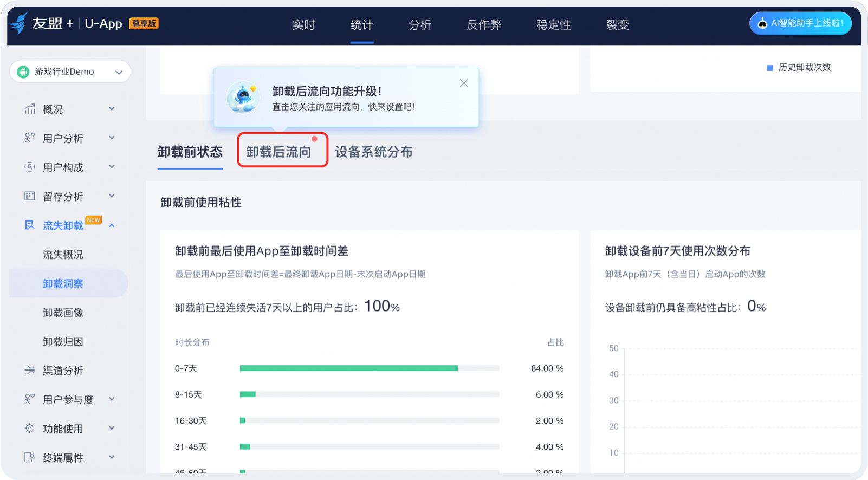Select the 统计 top menu

[362, 25]
